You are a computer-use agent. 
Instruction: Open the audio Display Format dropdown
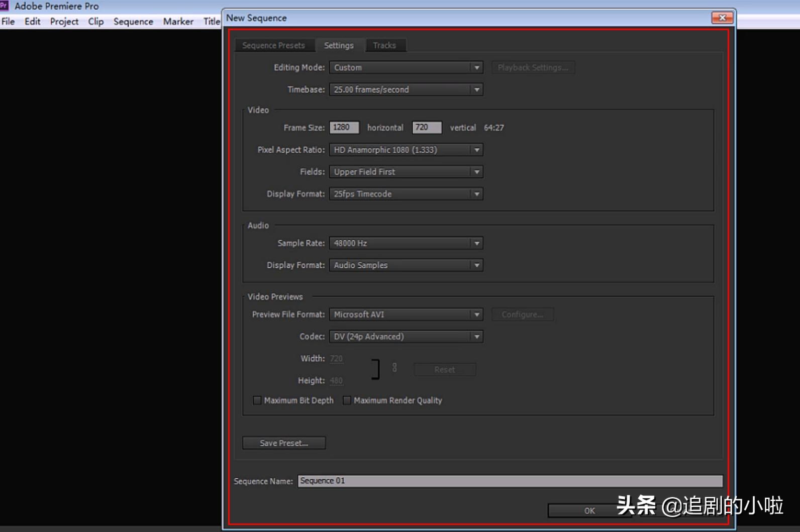point(406,265)
